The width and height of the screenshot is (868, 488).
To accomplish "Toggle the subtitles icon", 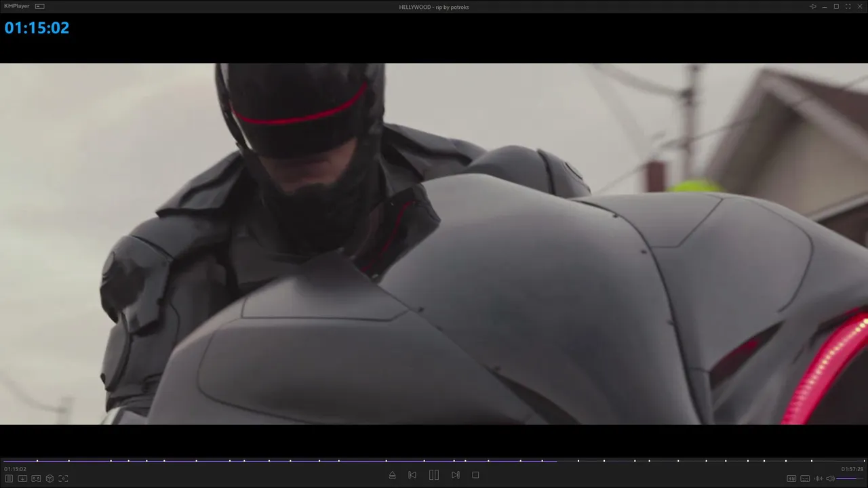I will [x=805, y=479].
